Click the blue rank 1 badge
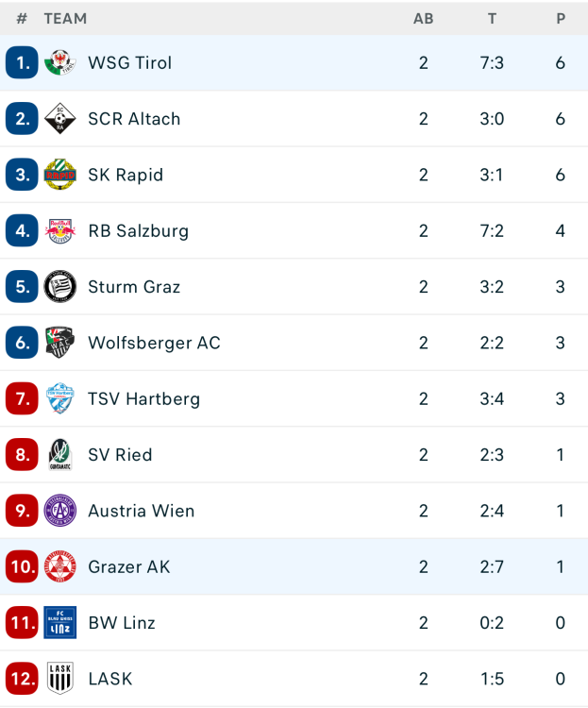 click(22, 63)
